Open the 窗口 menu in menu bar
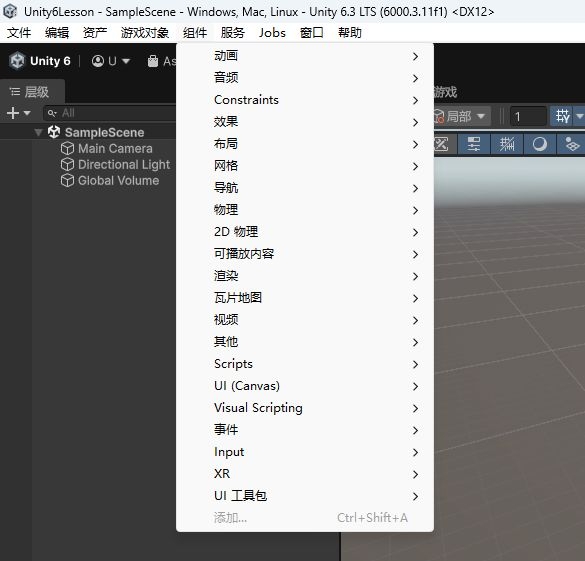This screenshot has width=585, height=561. coord(312,33)
